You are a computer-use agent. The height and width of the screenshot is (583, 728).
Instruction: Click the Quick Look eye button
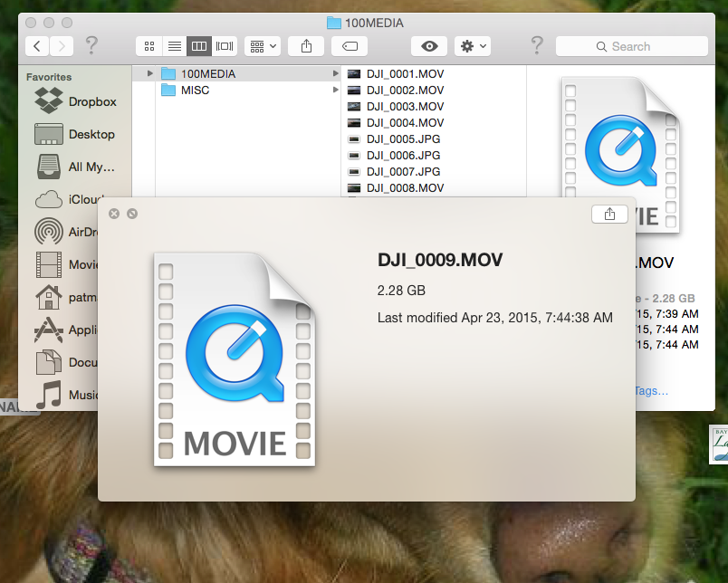[429, 46]
